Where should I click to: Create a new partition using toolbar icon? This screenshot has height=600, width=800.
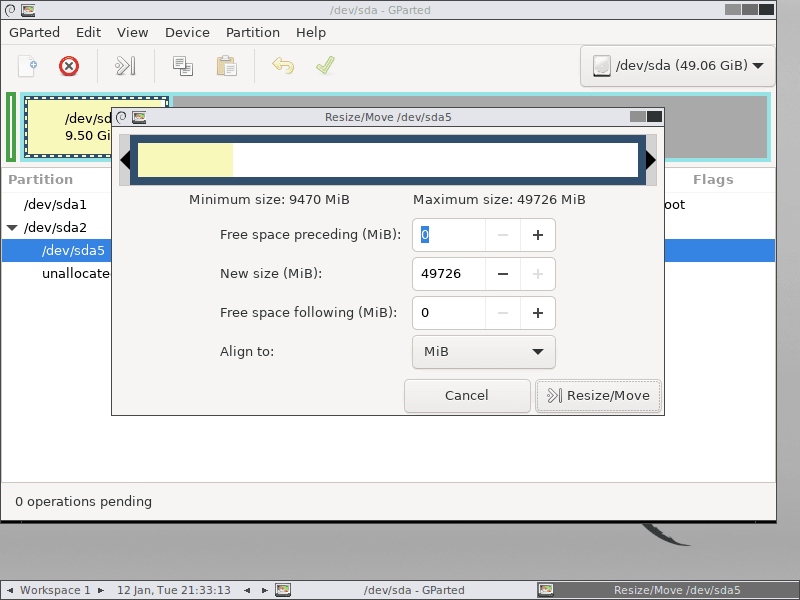(27, 65)
